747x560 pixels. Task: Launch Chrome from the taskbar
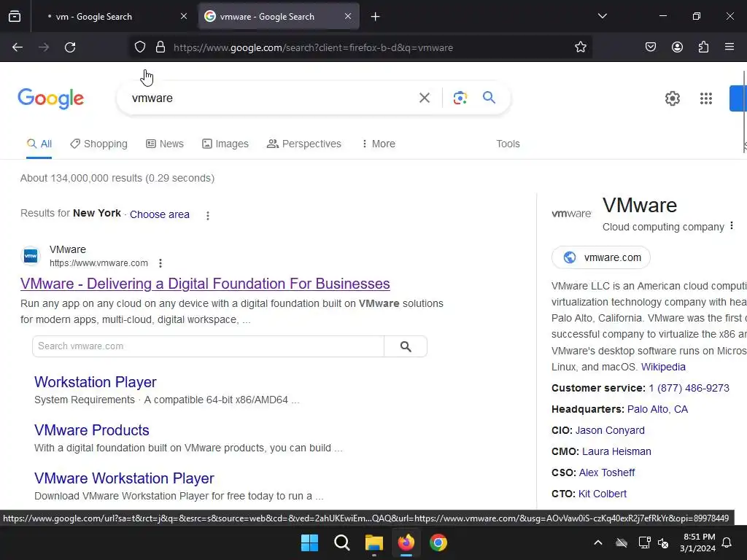438,542
